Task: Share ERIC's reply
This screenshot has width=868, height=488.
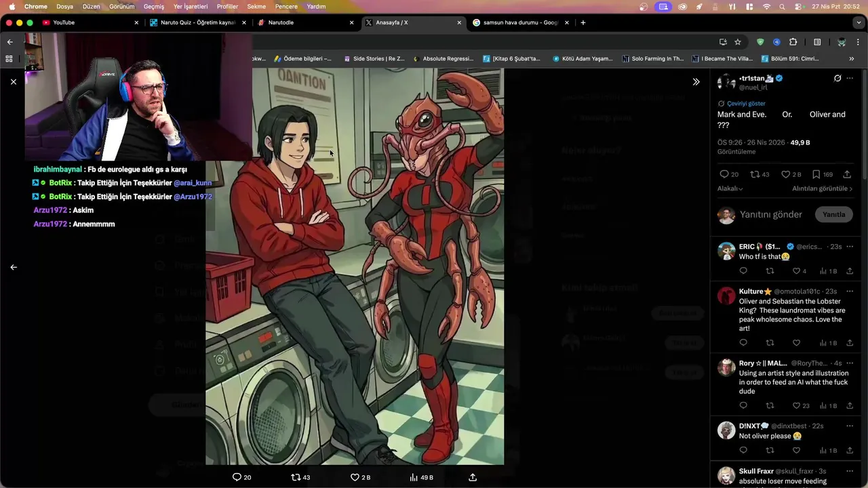Action: point(850,271)
